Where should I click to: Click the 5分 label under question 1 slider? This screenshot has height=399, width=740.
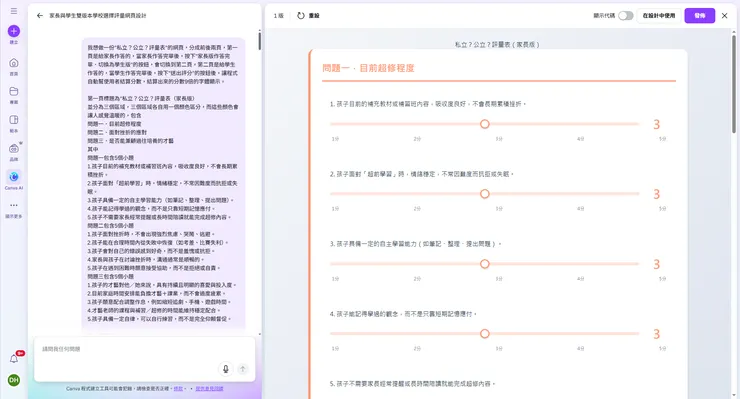point(663,139)
